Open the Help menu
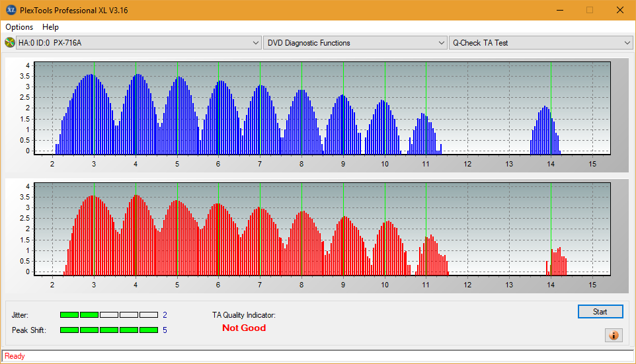 (x=50, y=26)
